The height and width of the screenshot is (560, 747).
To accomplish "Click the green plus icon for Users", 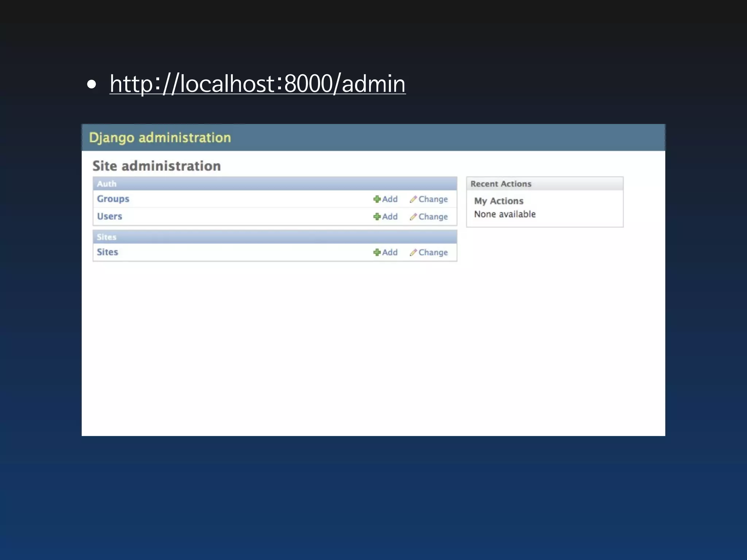I will (x=377, y=217).
